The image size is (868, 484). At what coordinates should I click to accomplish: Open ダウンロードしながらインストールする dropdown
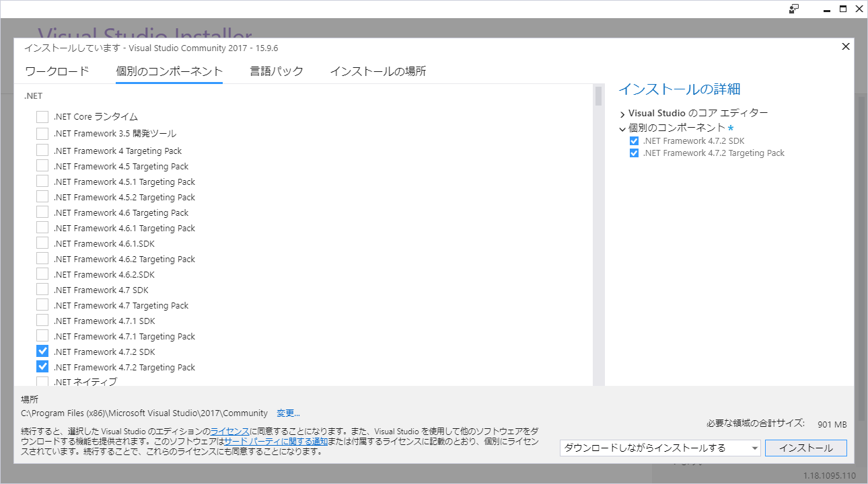pyautogui.click(x=660, y=448)
